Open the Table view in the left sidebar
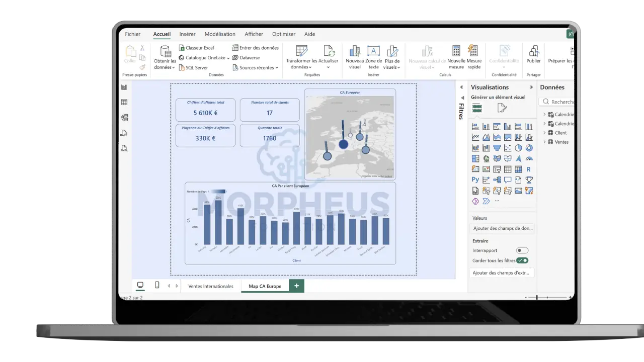 [124, 102]
